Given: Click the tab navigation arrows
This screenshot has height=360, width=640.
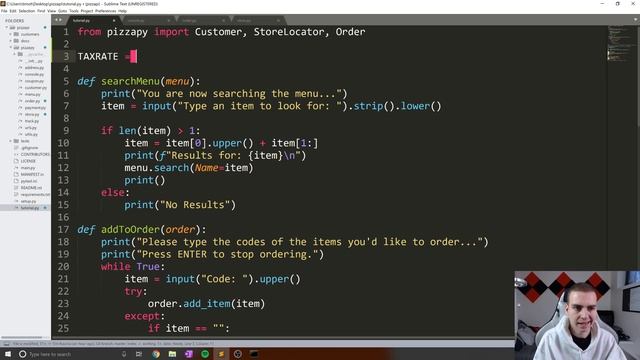Looking at the screenshot, I should pyautogui.click(x=58, y=20).
